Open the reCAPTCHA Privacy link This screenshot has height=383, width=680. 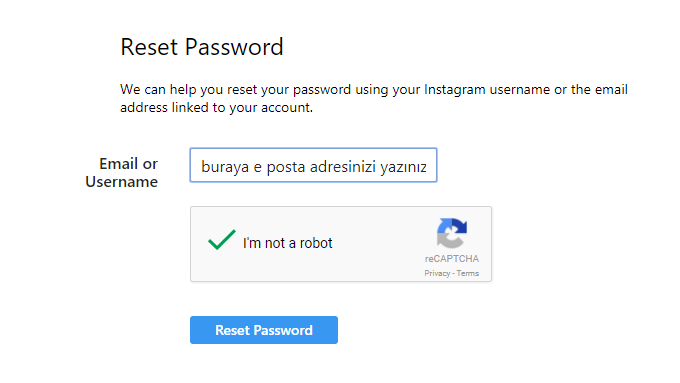(437, 273)
